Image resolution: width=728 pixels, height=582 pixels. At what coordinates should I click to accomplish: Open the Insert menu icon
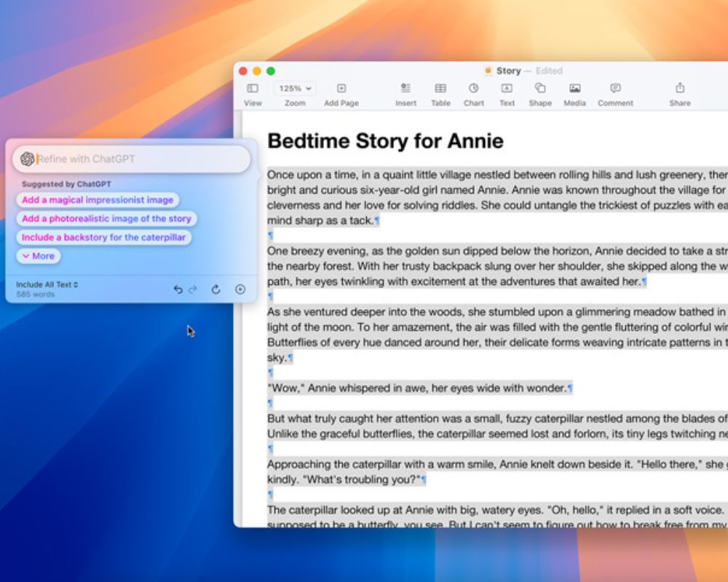[405, 88]
